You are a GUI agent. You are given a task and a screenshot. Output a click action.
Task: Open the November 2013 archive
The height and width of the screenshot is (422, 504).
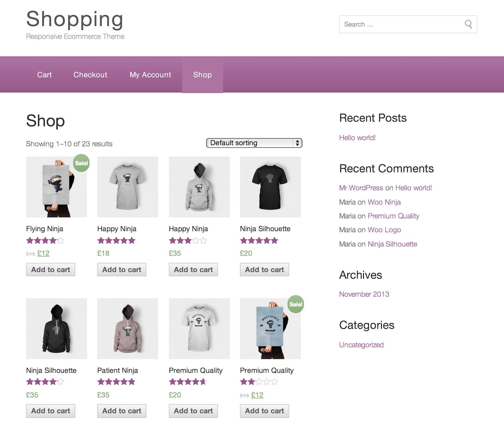click(x=364, y=294)
